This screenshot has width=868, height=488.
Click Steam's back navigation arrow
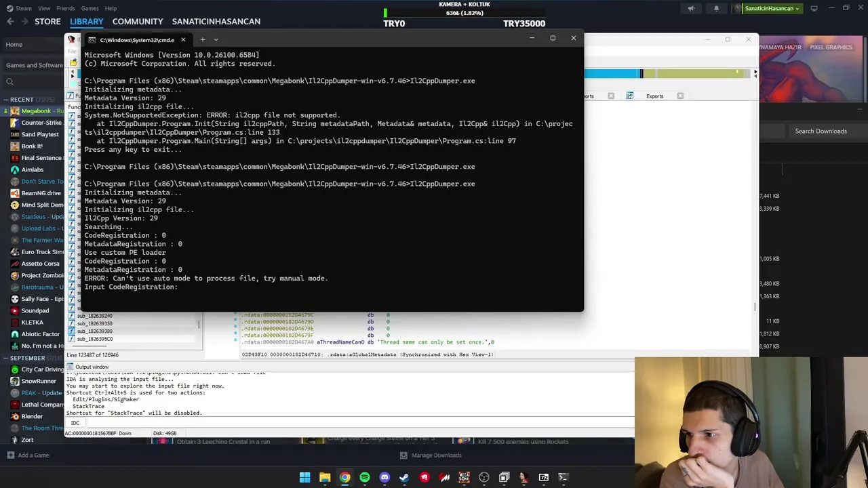click(x=10, y=22)
